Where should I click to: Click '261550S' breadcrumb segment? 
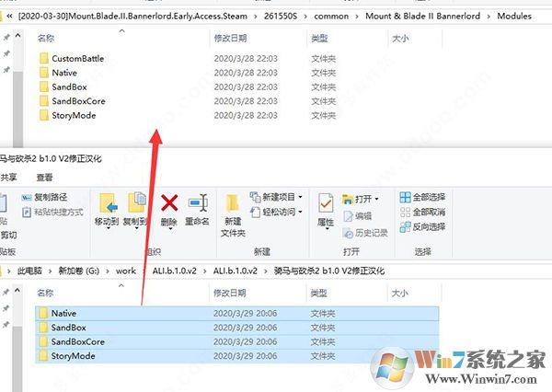coord(281,17)
